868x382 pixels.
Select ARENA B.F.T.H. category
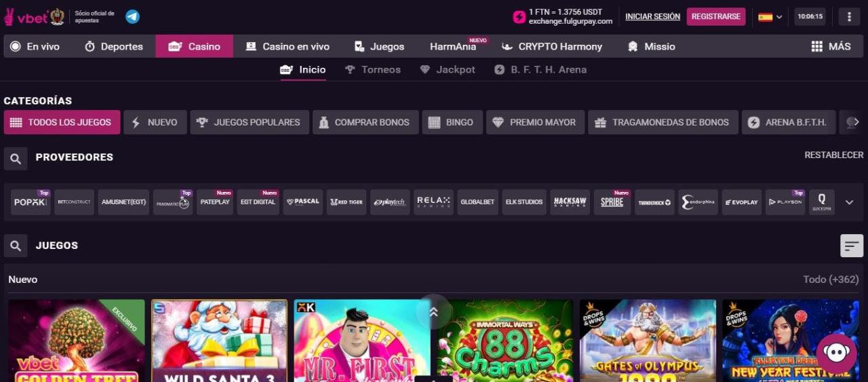pos(788,122)
